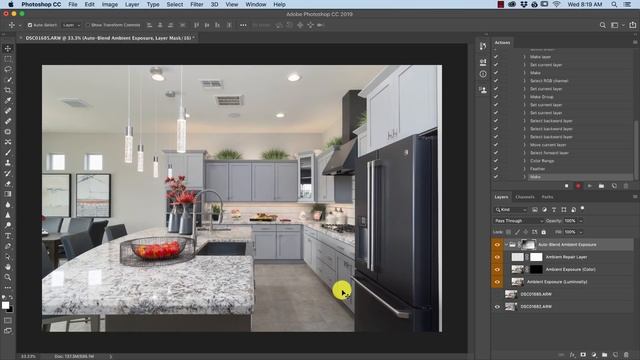Hide the Auto-Blend Ambient Exposure group

(x=497, y=245)
